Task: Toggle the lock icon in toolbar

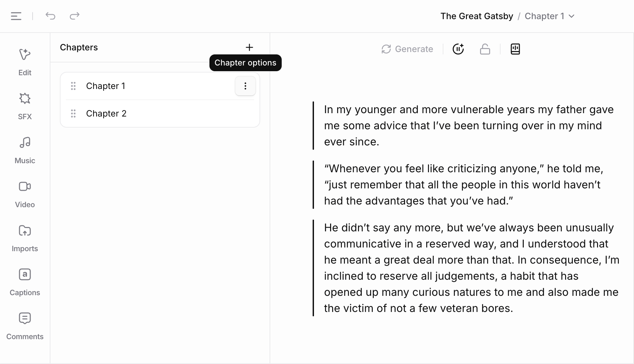Action: tap(485, 49)
